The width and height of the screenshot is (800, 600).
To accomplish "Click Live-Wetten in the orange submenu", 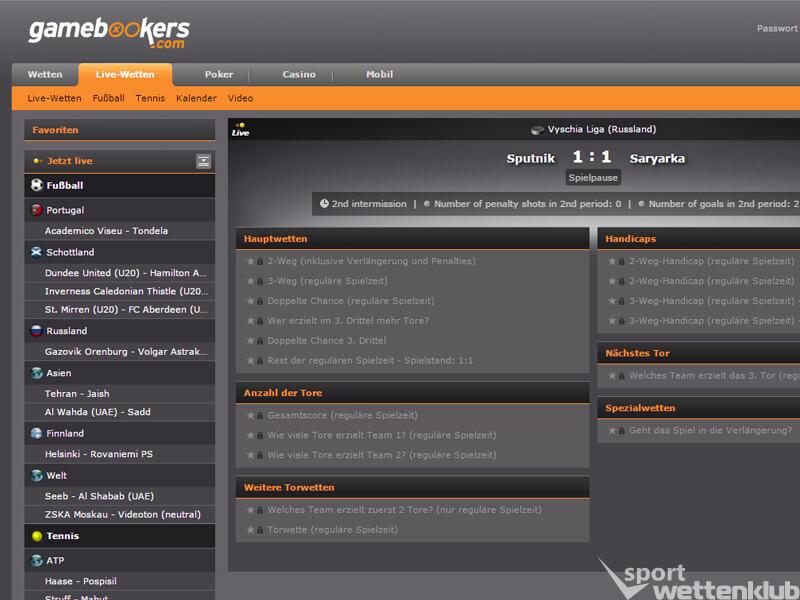I will point(54,98).
